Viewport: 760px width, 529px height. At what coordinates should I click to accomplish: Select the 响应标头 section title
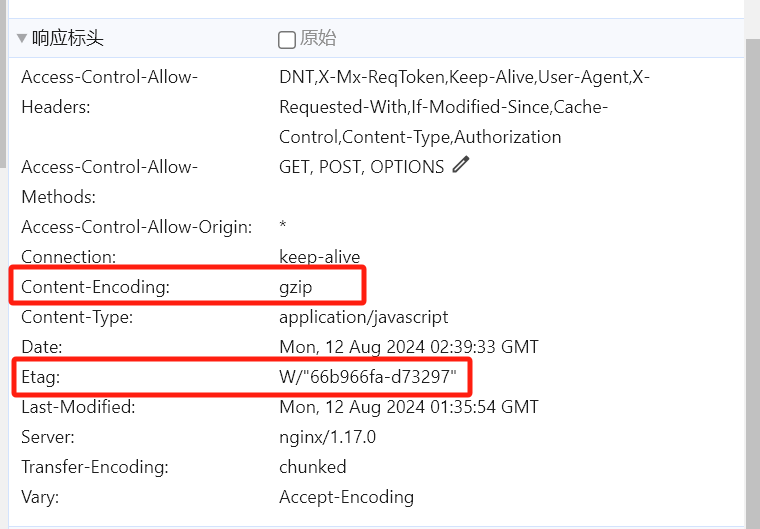coord(67,38)
